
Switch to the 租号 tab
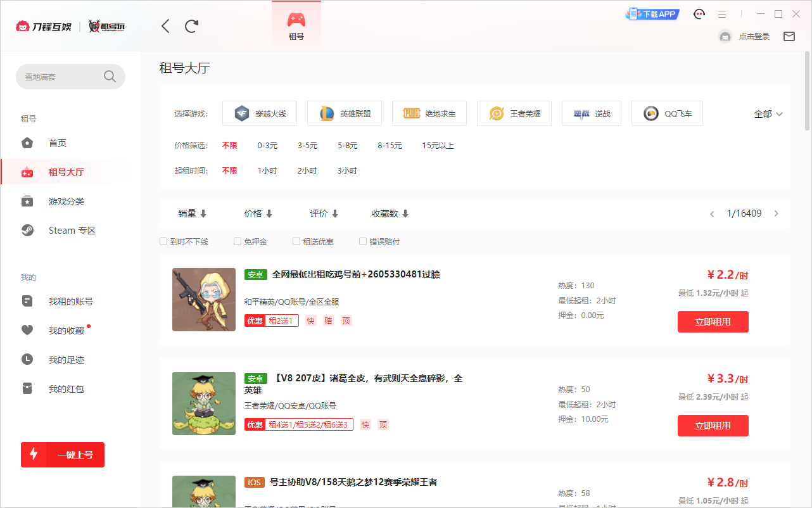[296, 24]
